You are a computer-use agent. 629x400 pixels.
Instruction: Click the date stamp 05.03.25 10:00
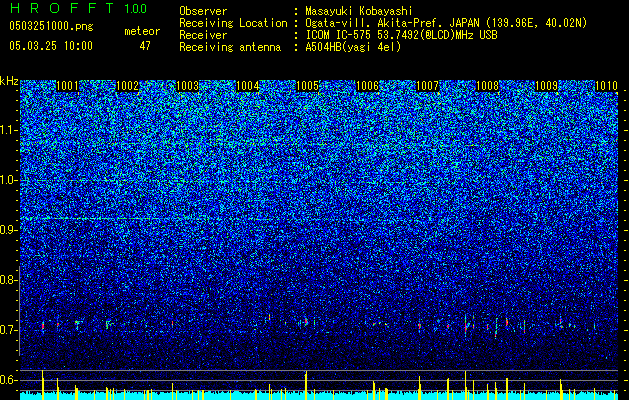[x=51, y=45]
